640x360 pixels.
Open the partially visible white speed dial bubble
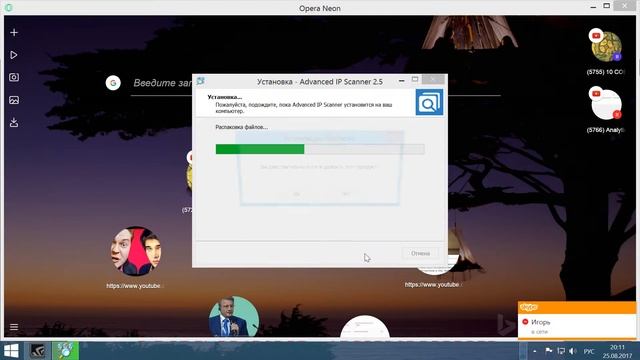pos(364,327)
